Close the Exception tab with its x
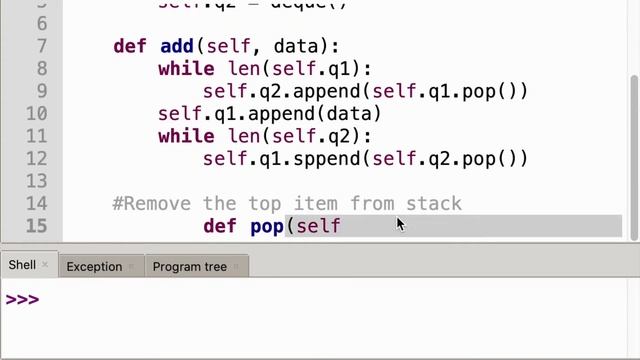 click(131, 267)
